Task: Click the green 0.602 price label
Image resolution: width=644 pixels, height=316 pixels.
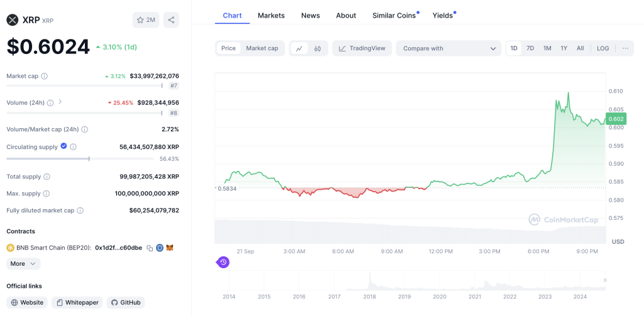Action: click(x=616, y=119)
